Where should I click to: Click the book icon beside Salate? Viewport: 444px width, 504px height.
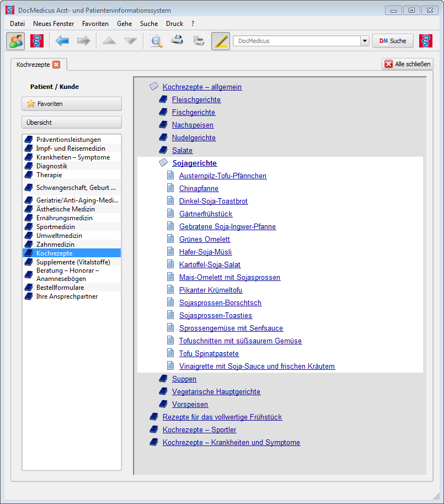[163, 150]
